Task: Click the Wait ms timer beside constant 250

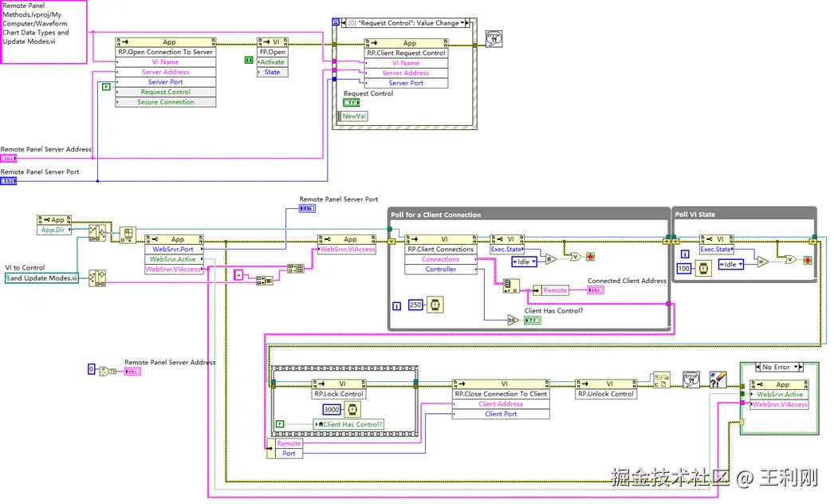Action: [x=435, y=305]
